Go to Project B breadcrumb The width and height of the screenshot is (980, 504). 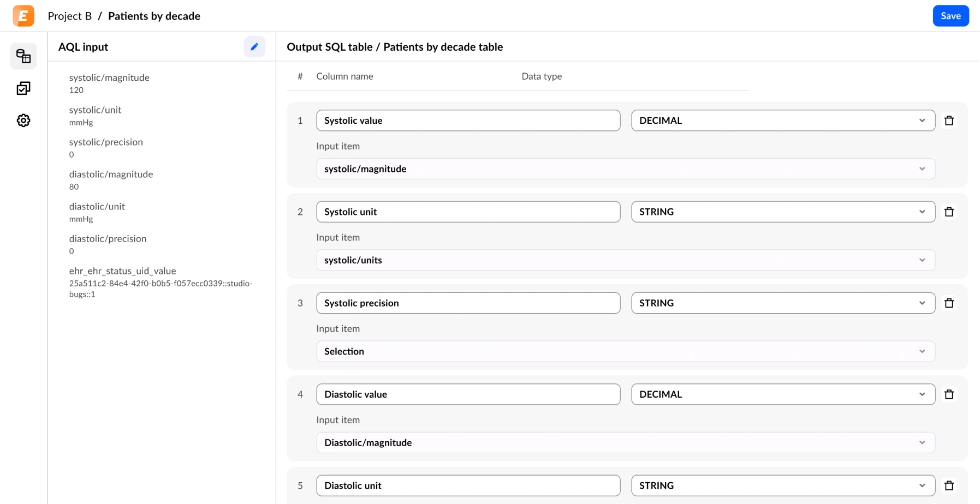(x=69, y=16)
